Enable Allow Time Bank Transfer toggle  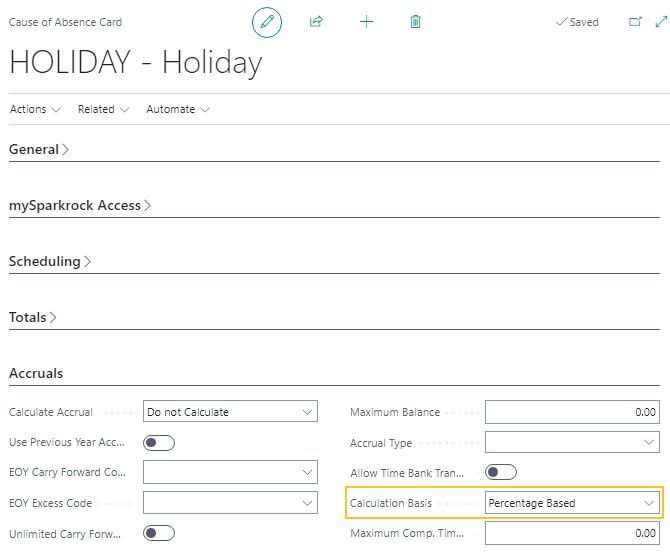point(500,472)
